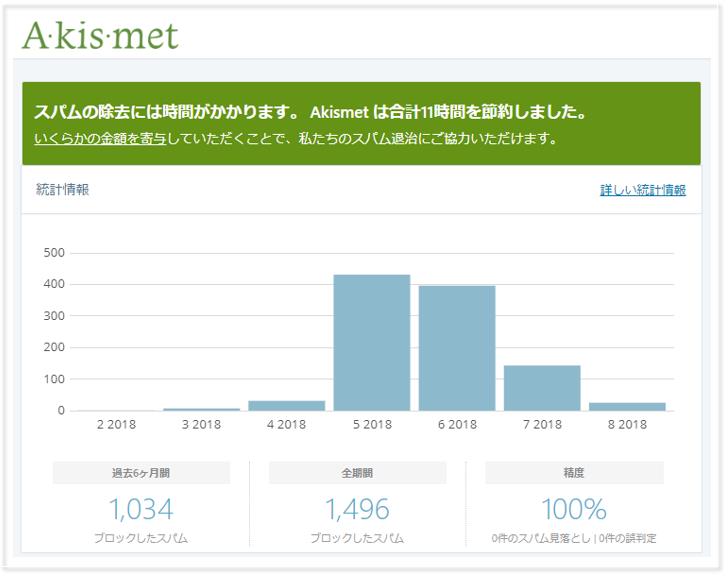Click the 6 2018 axis label

(457, 424)
